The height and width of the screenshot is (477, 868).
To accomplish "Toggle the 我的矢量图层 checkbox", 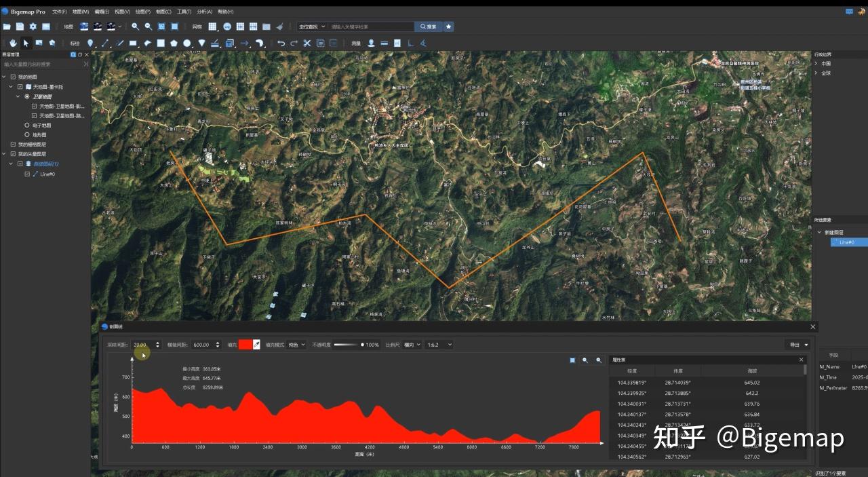I will tap(13, 154).
